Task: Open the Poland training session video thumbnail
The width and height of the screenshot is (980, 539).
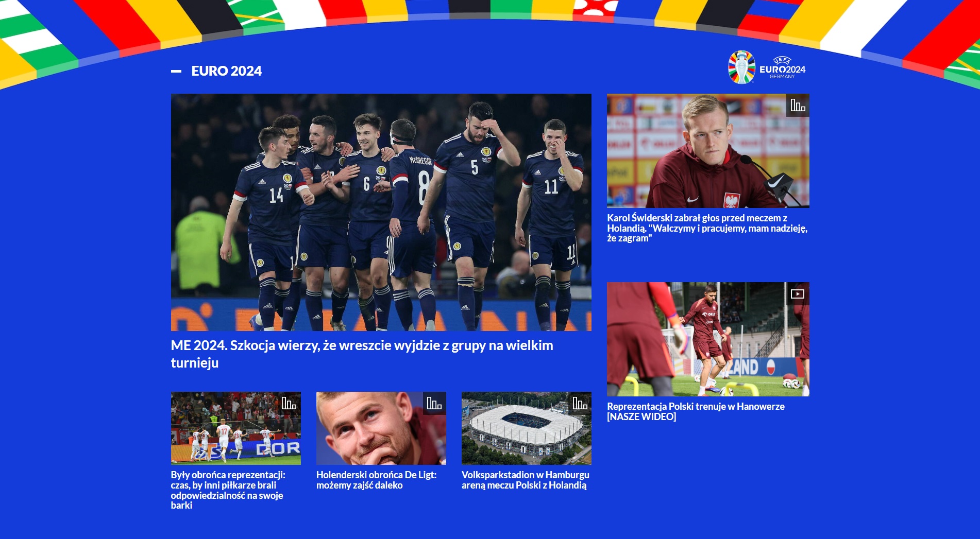Action: click(x=708, y=339)
